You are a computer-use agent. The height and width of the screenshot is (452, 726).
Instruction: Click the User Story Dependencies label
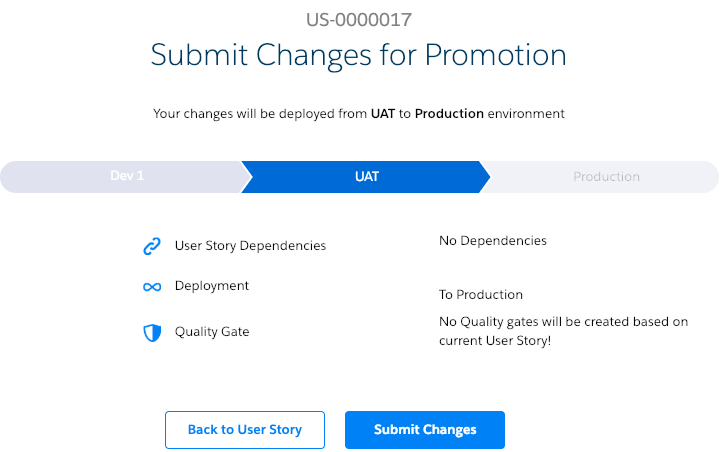click(250, 246)
